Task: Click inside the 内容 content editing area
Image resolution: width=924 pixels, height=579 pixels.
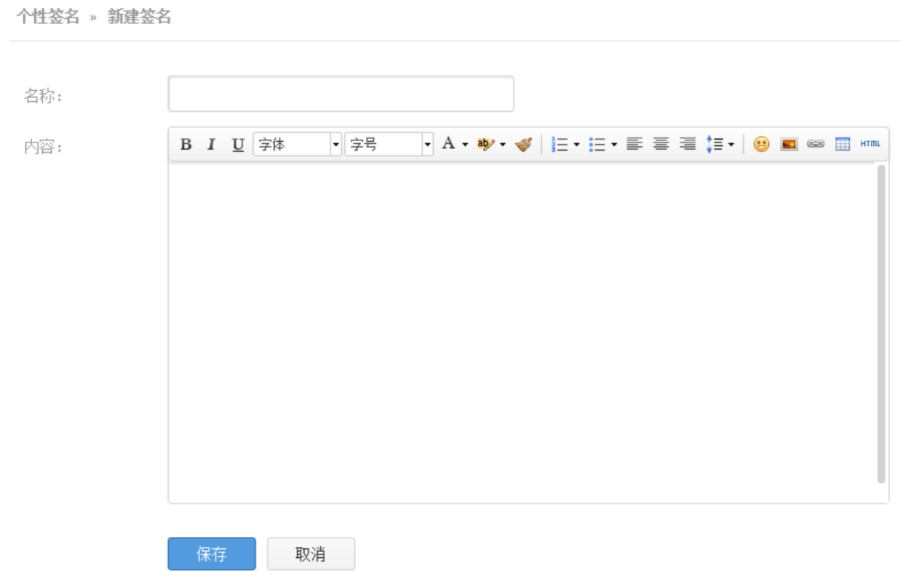Action: click(x=521, y=331)
